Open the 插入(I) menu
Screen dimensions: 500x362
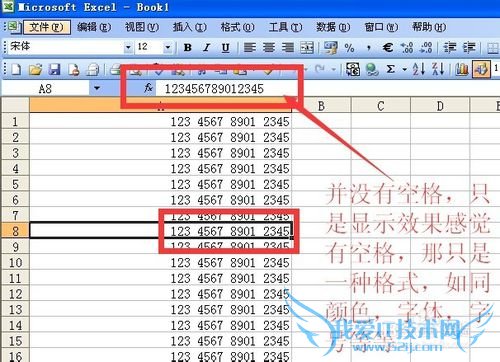[190, 27]
